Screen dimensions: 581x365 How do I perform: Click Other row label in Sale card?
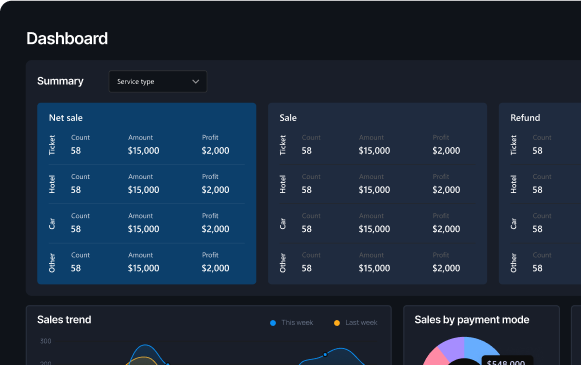(283, 263)
